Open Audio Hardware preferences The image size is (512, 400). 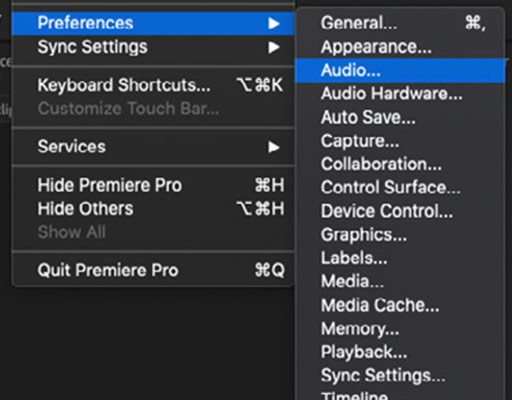(x=400, y=94)
